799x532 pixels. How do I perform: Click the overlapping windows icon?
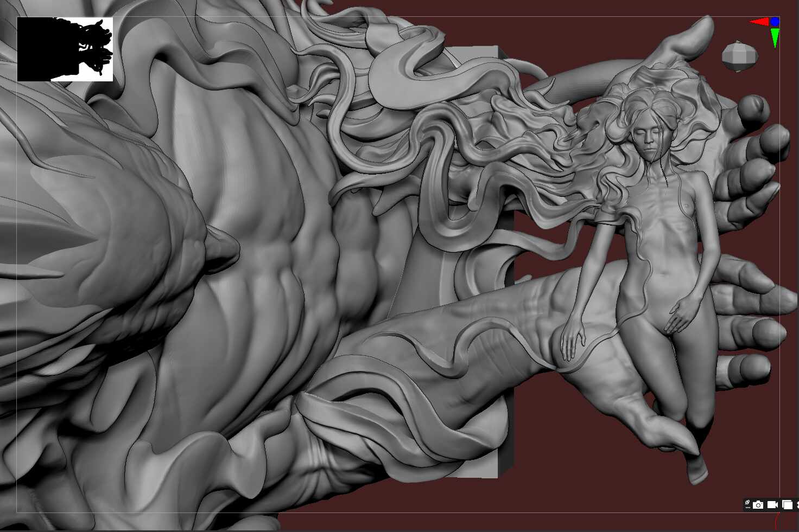click(787, 505)
